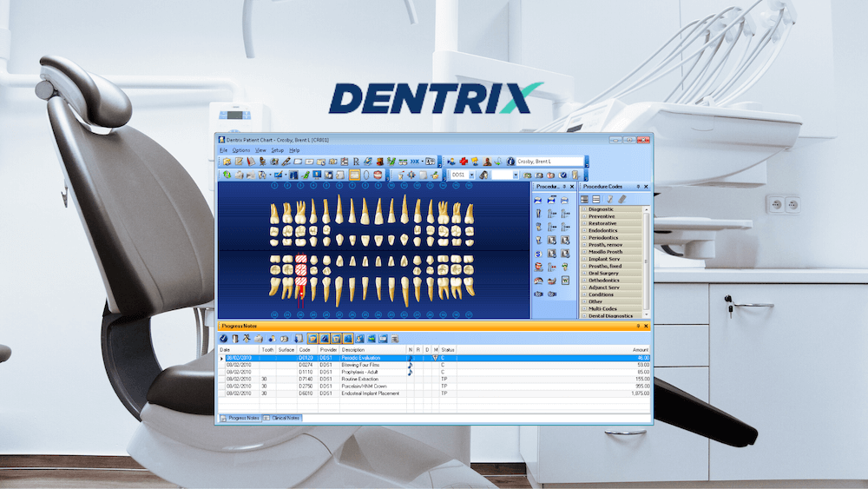Switch to the Clinical Notes tab

pyautogui.click(x=282, y=418)
